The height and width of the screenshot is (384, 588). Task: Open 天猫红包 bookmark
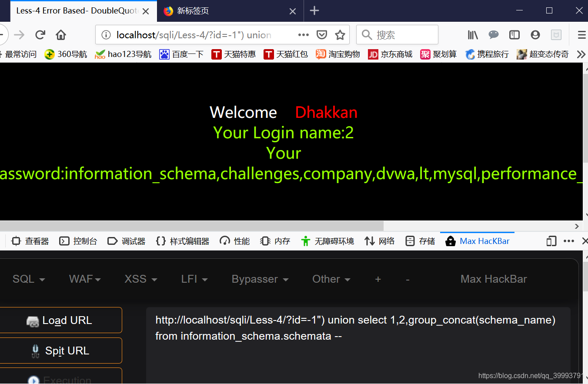pos(286,54)
